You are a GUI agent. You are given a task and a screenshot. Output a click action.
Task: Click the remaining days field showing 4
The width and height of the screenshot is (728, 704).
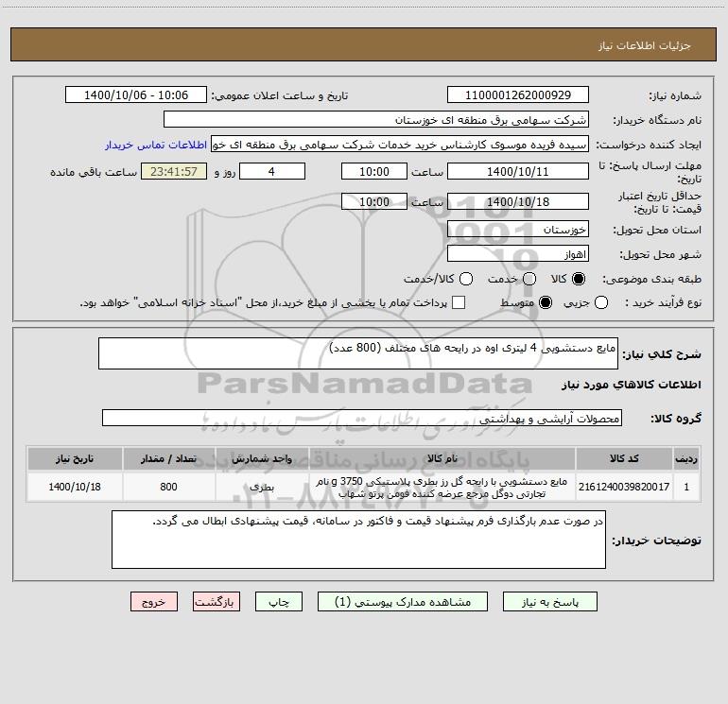(x=272, y=171)
